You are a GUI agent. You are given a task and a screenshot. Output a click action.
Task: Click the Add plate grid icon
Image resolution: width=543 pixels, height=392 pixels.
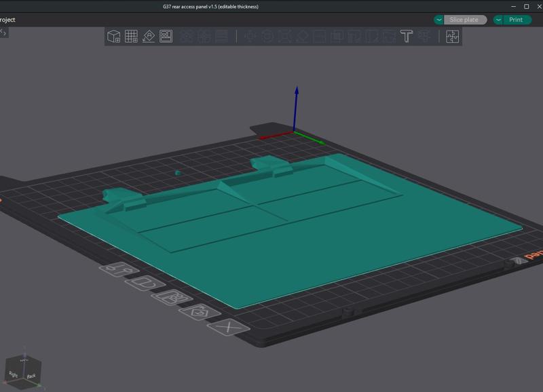tap(131, 37)
